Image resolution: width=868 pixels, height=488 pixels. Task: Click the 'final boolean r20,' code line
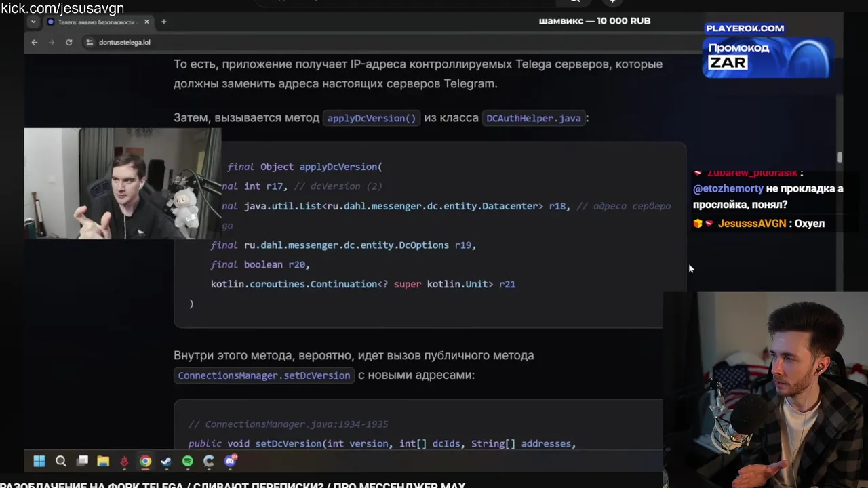point(260,264)
